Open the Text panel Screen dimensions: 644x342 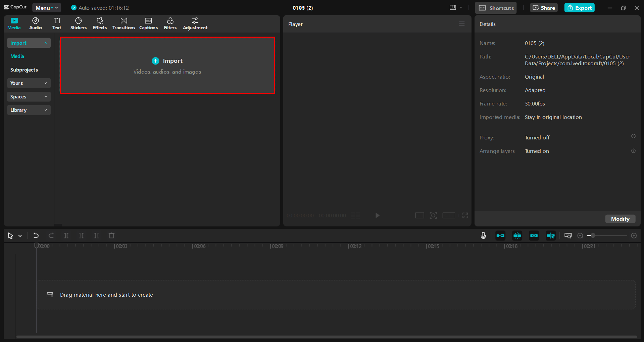[x=57, y=24]
